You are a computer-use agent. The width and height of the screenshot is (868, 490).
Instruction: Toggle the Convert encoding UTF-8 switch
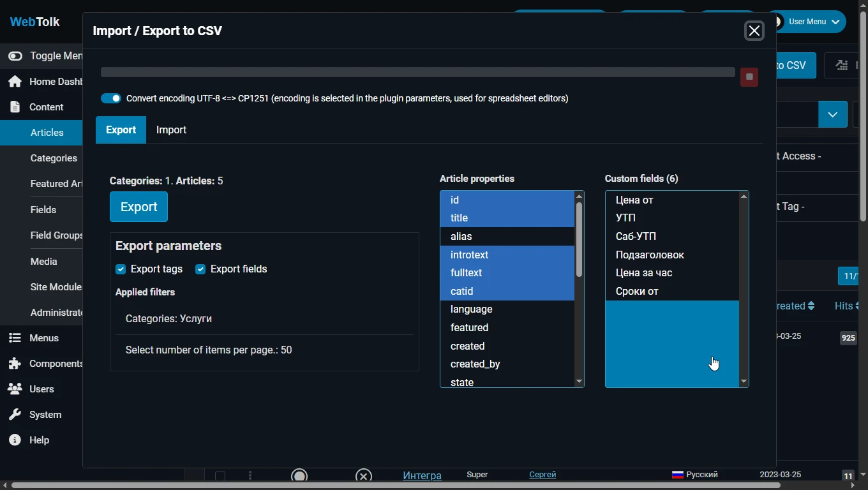[111, 98]
